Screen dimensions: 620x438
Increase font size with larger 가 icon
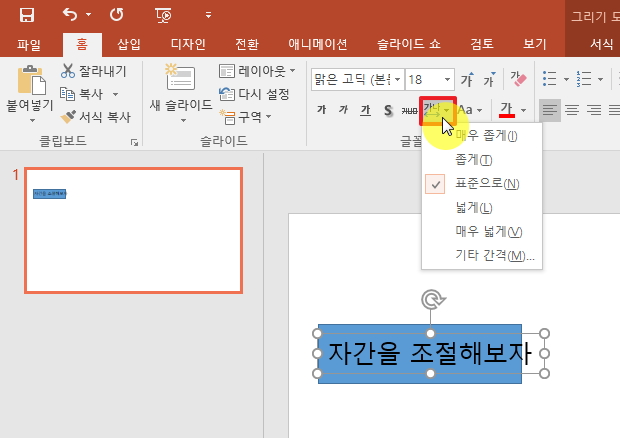[x=467, y=79]
